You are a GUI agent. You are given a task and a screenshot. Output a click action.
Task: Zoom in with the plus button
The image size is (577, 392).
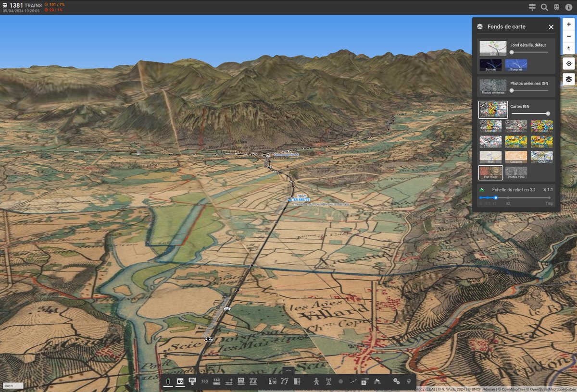569,24
